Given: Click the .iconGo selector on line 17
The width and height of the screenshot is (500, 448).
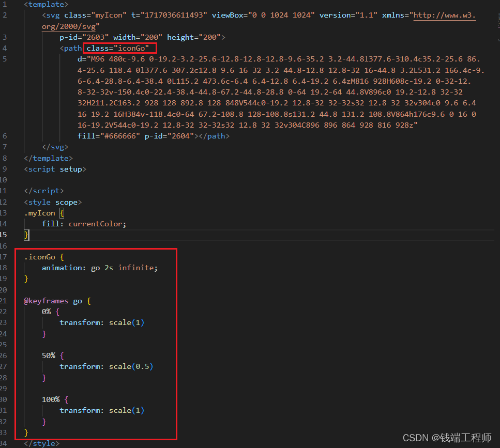Looking at the screenshot, I should [x=39, y=257].
